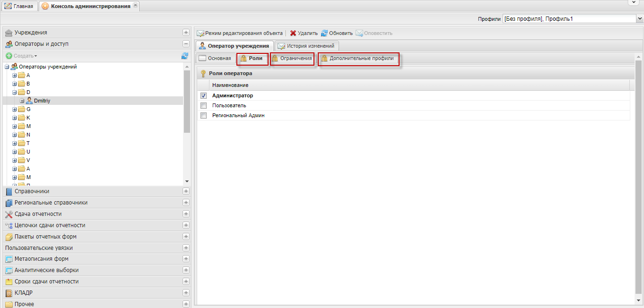This screenshot has height=308, width=644.
Task: Click the КЛАДР section icon
Action: click(9, 293)
